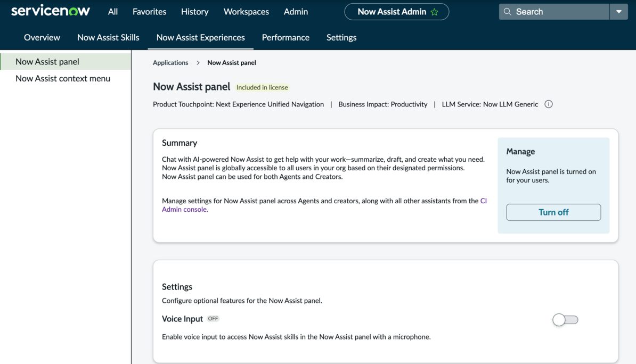Open the Favorites menu
636x364 pixels.
coord(149,12)
